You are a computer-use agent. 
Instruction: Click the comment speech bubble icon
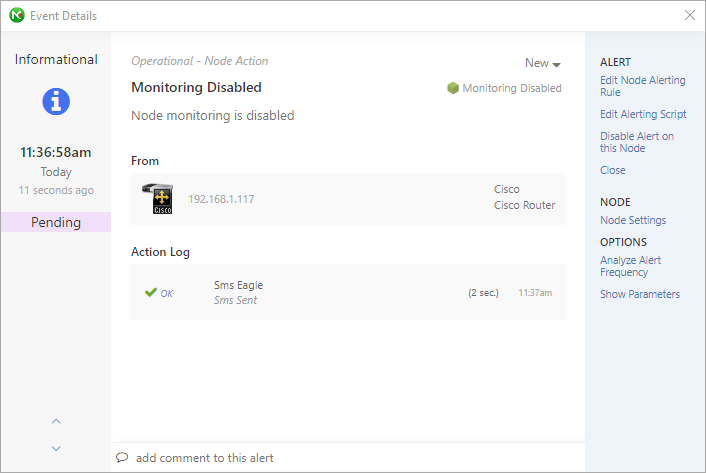pyautogui.click(x=122, y=458)
